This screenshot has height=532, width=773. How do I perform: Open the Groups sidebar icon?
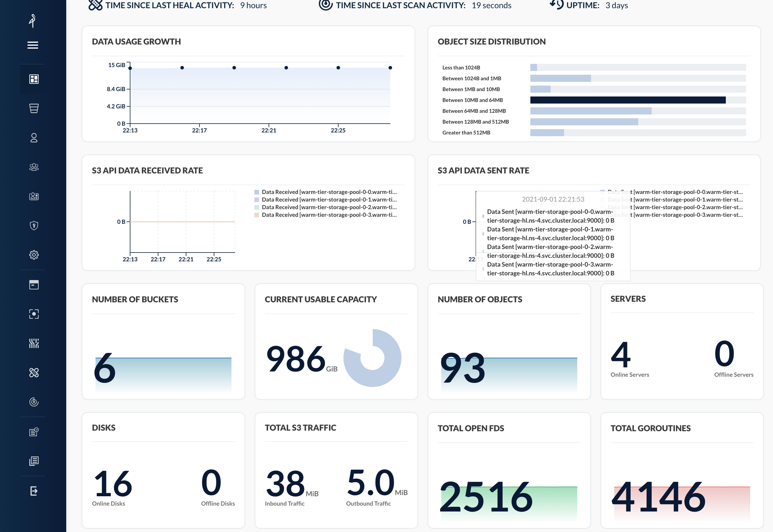[x=34, y=167]
